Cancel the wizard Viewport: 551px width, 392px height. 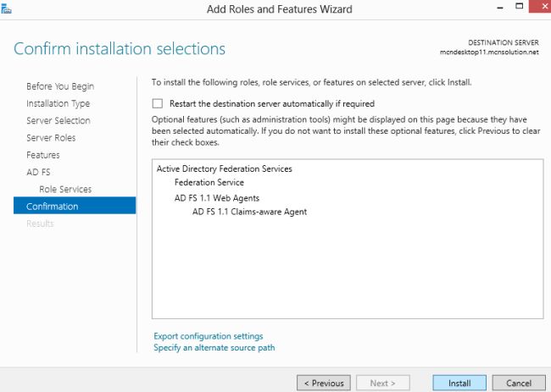(518, 383)
